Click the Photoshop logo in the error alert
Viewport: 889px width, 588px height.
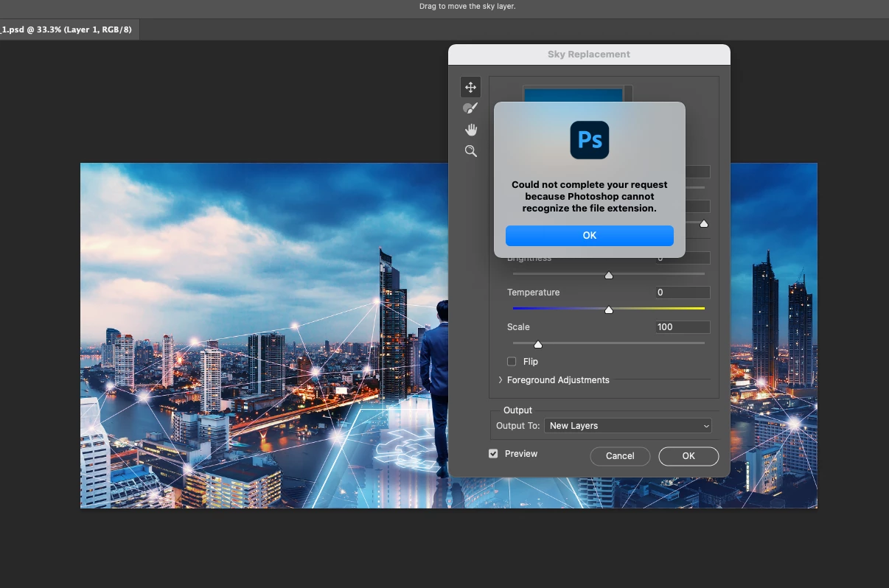[590, 140]
